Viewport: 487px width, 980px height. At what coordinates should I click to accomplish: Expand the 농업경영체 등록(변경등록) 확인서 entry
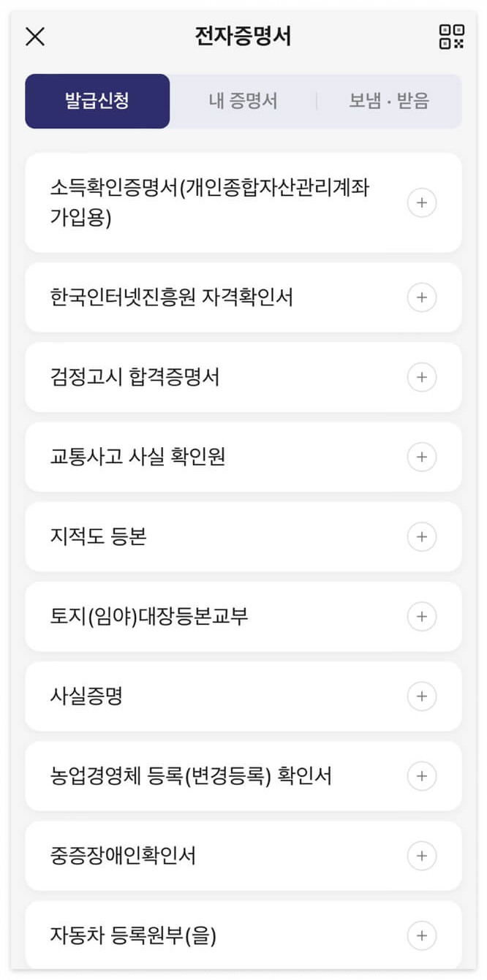tap(422, 776)
